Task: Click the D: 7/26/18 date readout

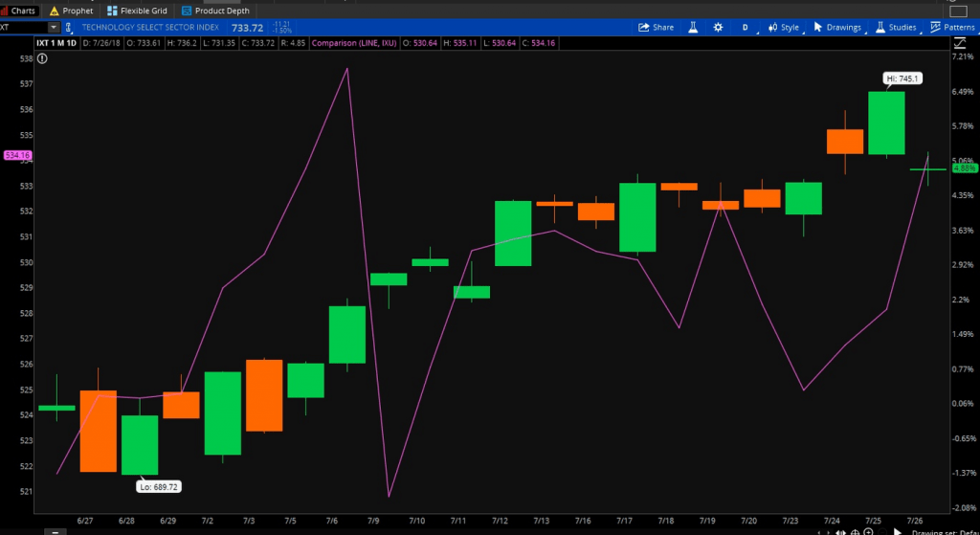Action: coord(101,43)
